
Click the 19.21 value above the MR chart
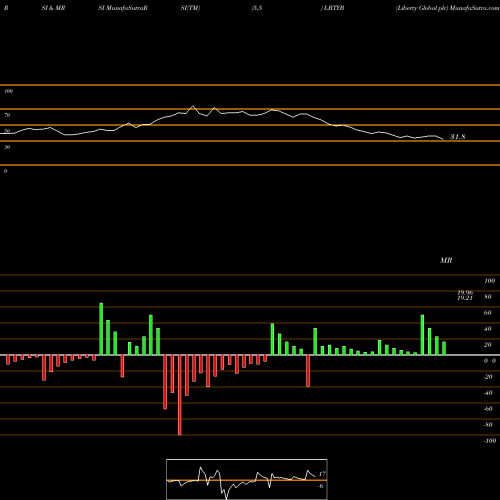pos(465,298)
